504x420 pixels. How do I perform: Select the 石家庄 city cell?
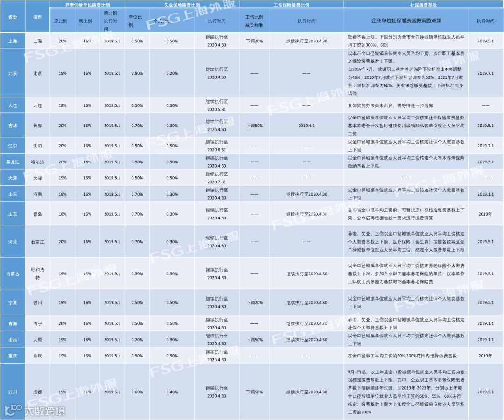click(37, 242)
